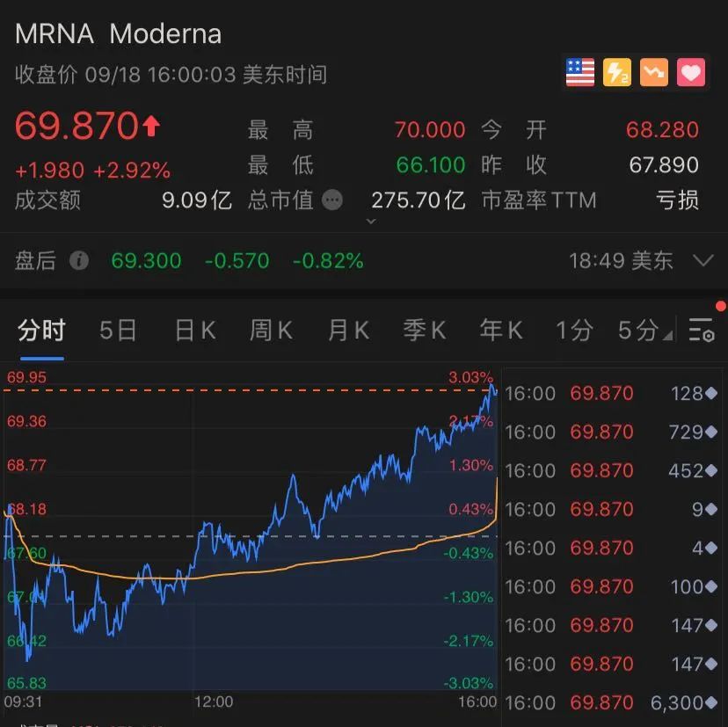The height and width of the screenshot is (727, 728).
Task: Tap the trade row with volume 9
Action: (x=611, y=509)
